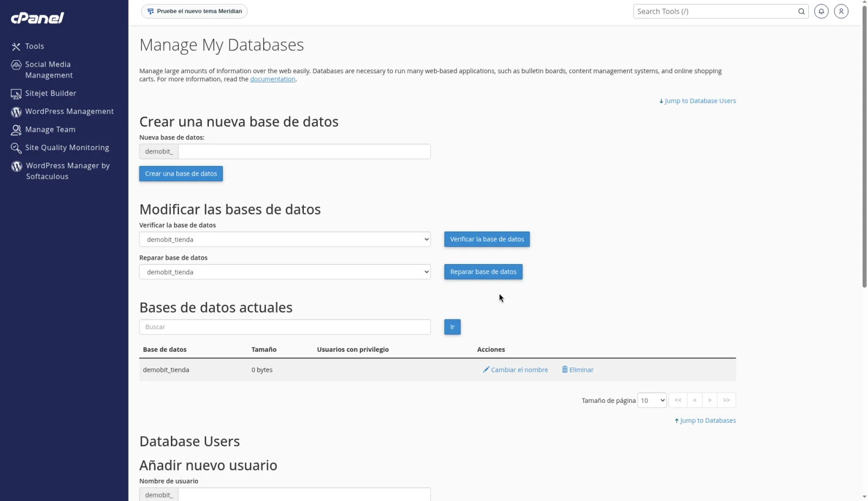Click the Tamaño column header
868x501 pixels.
pyautogui.click(x=264, y=350)
